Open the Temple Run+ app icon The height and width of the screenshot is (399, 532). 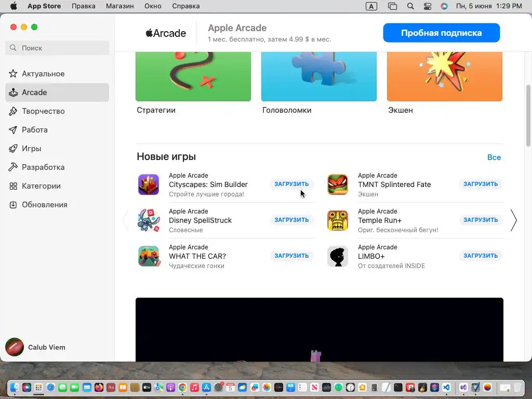[x=338, y=220]
